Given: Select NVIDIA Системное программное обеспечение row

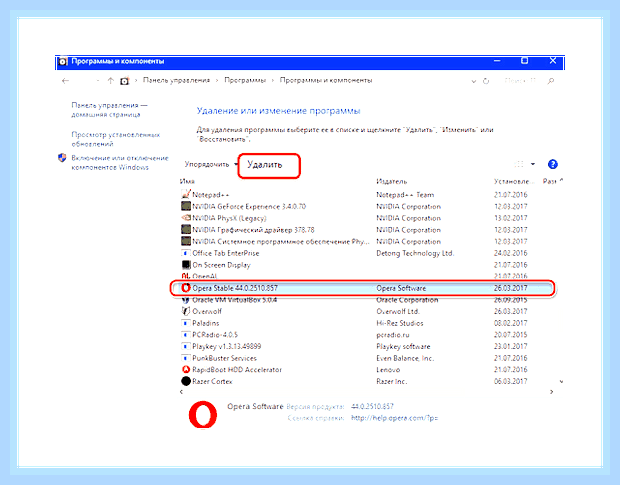Looking at the screenshot, I should [354, 241].
